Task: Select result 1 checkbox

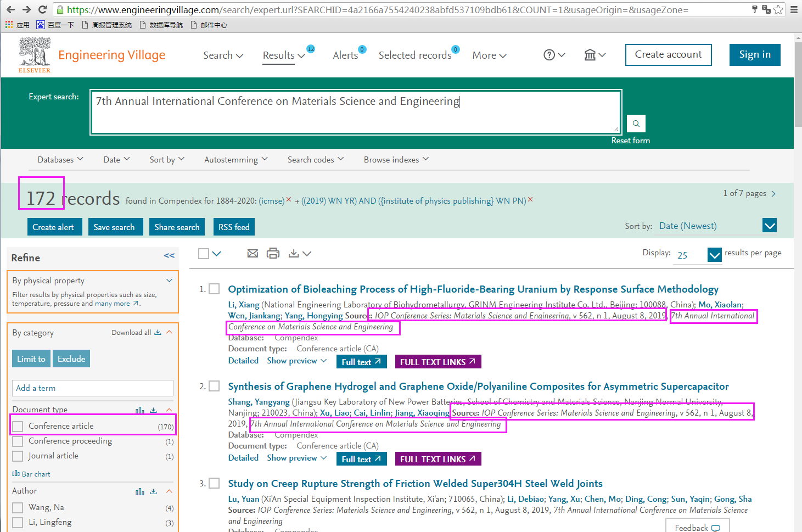Action: 215,289
